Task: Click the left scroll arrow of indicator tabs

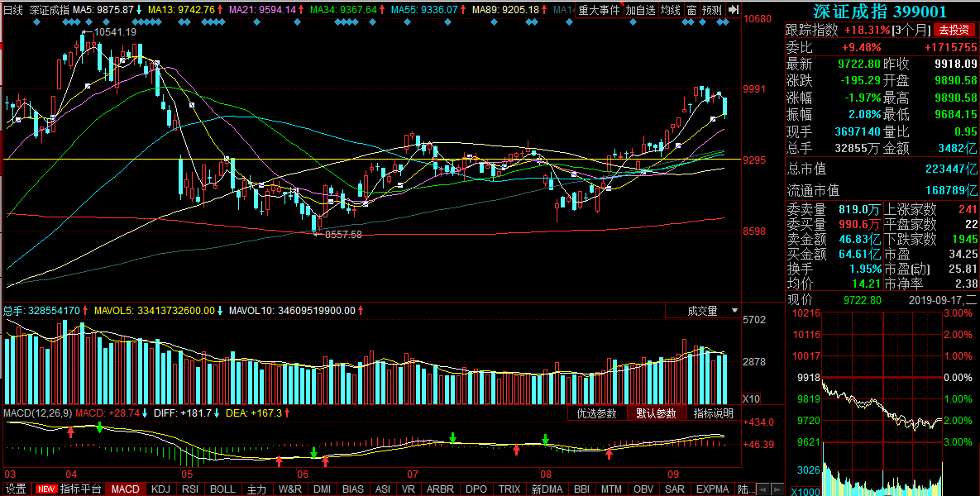Action: point(763,489)
